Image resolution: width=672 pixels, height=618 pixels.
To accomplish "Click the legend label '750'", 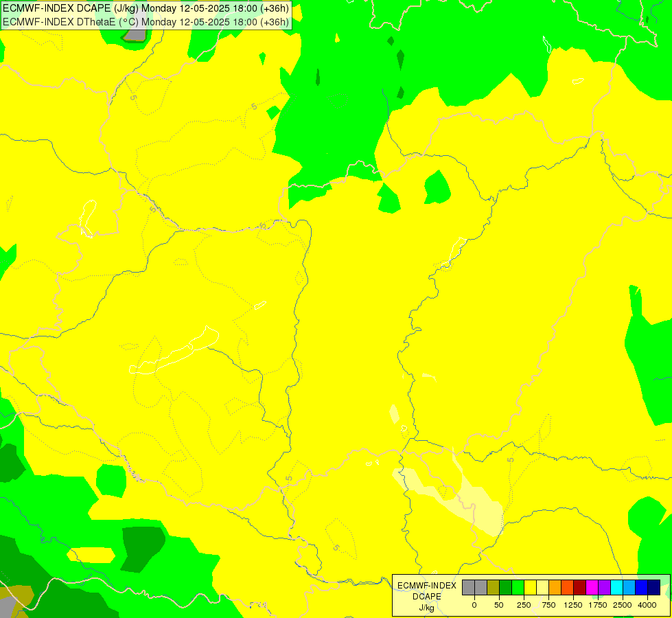I will (548, 605).
